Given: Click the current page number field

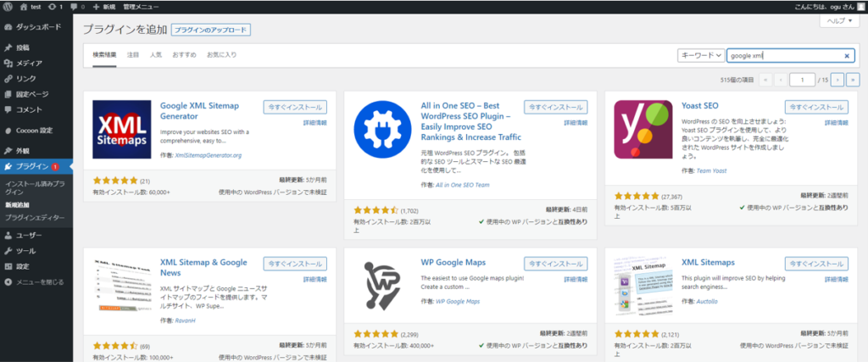Looking at the screenshot, I should pyautogui.click(x=802, y=80).
